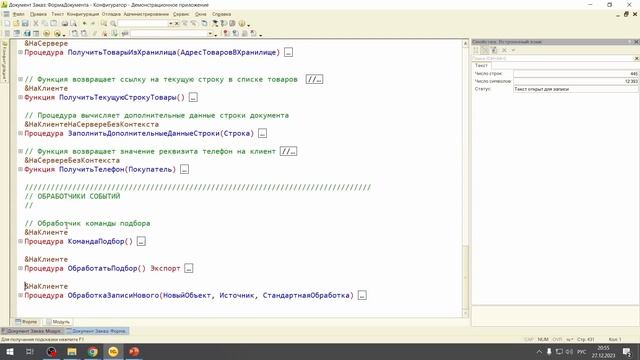Click ellipsis box after ОбработатьПодбор() Экспорт
This screenshot has width=640, height=360.
coord(189,268)
